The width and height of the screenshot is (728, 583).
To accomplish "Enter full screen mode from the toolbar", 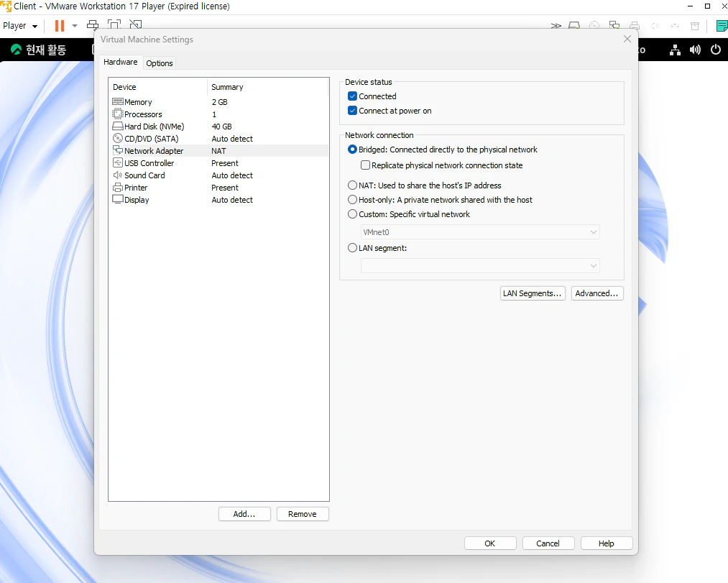I will click(x=114, y=25).
